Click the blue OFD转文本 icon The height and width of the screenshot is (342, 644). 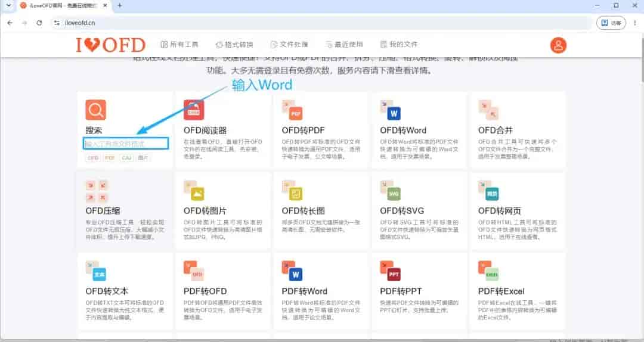(x=95, y=271)
